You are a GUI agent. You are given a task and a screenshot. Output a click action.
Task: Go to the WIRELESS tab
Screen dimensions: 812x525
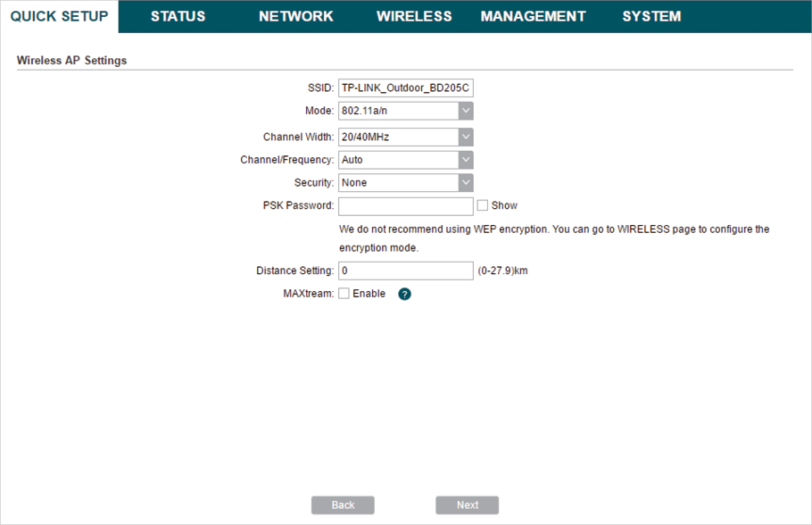point(414,16)
